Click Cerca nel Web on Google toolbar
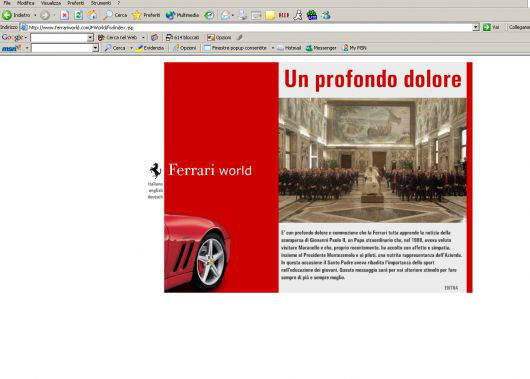Viewport: 530px width, 379px height. 118,38
